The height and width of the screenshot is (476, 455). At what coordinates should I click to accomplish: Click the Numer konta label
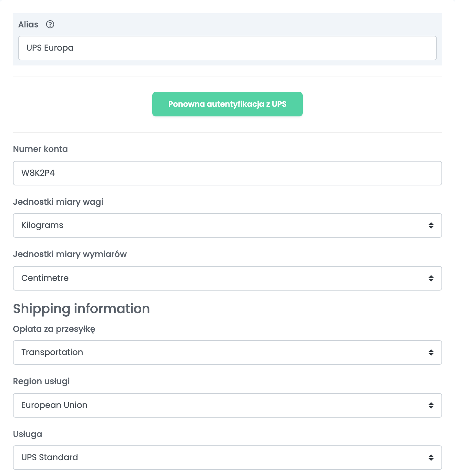pyautogui.click(x=40, y=149)
